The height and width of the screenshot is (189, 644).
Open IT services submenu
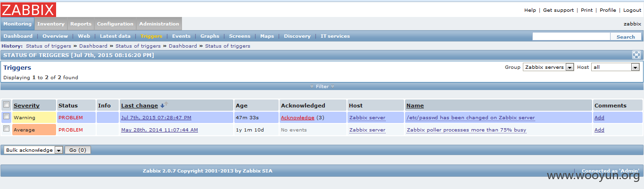point(335,36)
